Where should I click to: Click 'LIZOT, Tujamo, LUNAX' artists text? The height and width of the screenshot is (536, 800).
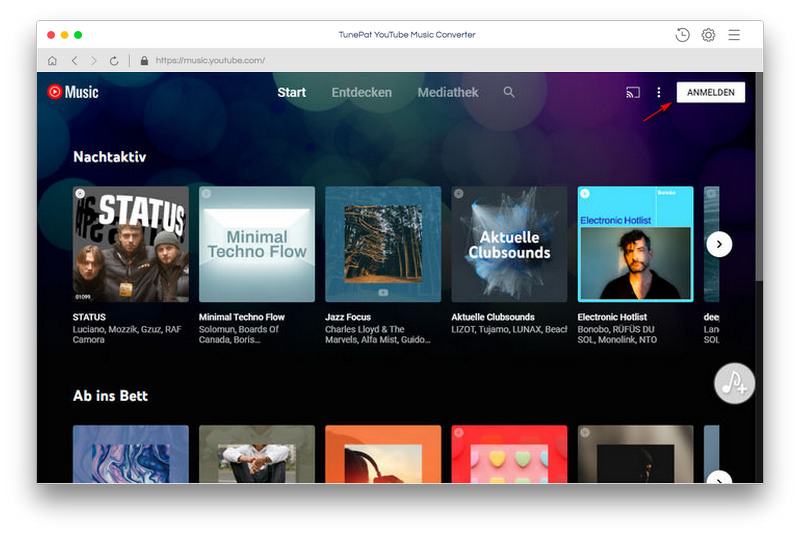tap(509, 329)
